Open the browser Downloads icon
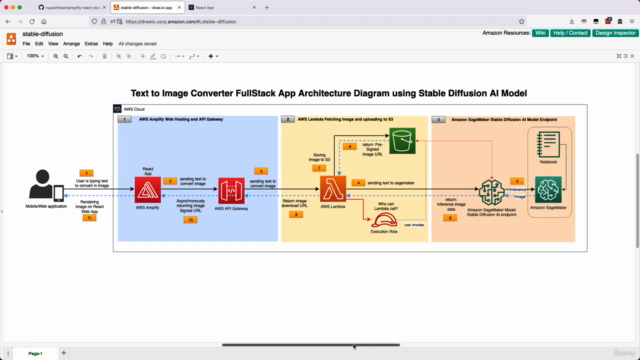The image size is (640, 360). pos(571,22)
